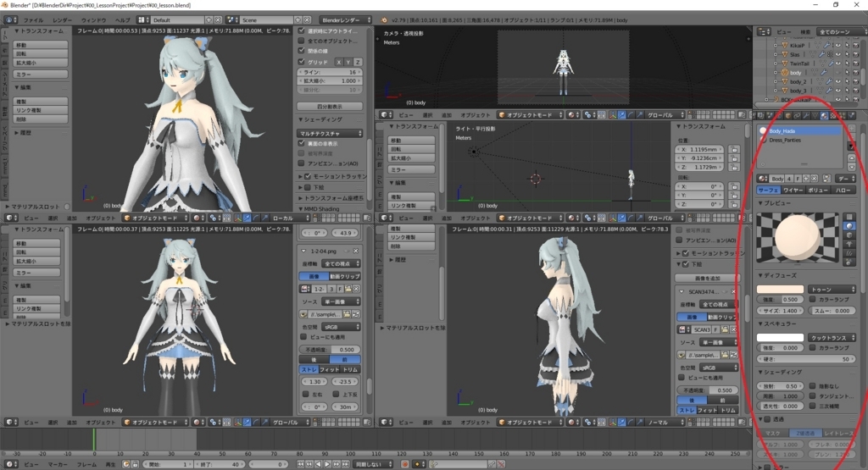The width and height of the screenshot is (868, 470).
Task: Click the 画像を追加 button
Action: [x=707, y=278]
